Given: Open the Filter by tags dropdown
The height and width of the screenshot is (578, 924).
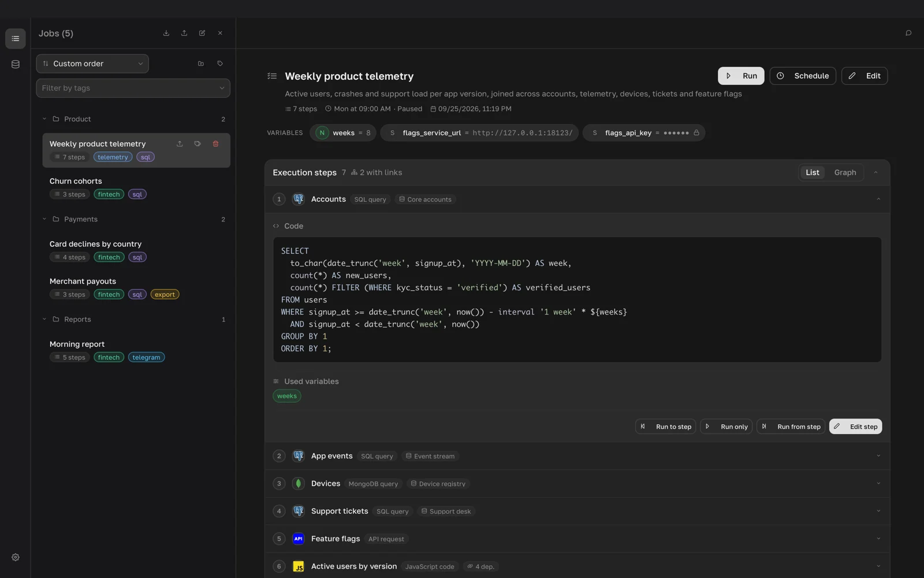Looking at the screenshot, I should (133, 88).
